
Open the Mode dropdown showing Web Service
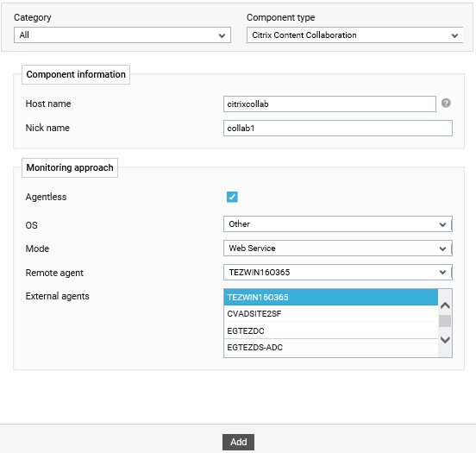pos(337,249)
